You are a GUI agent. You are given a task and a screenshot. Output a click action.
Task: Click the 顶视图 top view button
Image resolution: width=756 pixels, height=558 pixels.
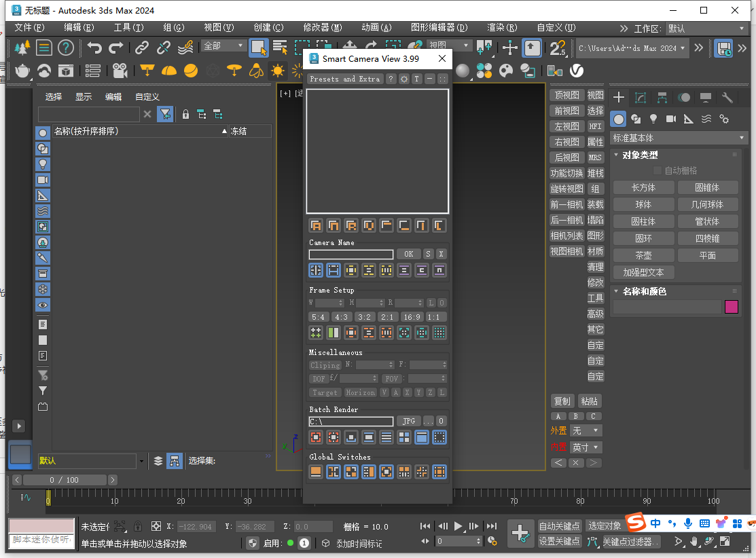coord(567,96)
